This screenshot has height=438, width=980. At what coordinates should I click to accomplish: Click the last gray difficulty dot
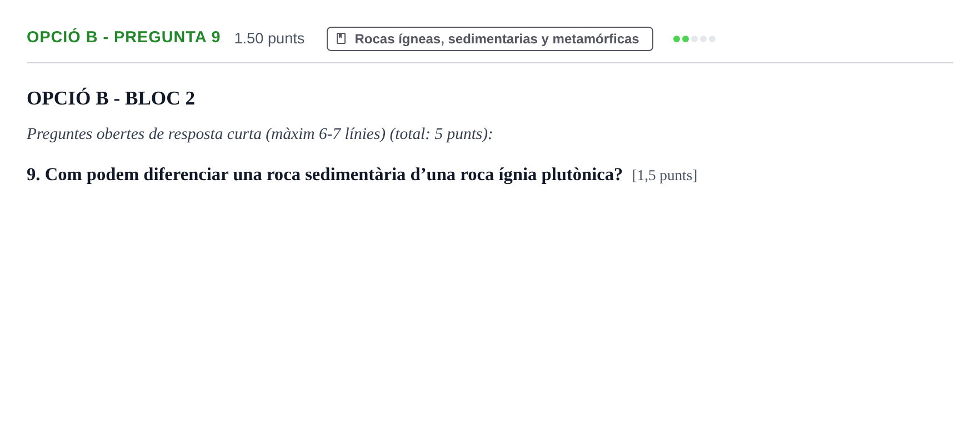click(712, 39)
